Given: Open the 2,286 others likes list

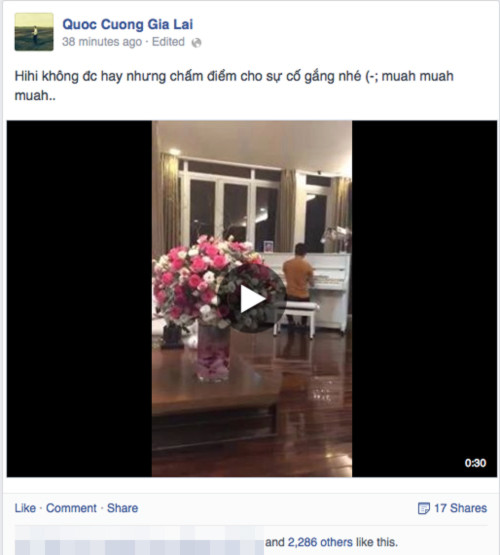Looking at the screenshot, I should 320,542.
